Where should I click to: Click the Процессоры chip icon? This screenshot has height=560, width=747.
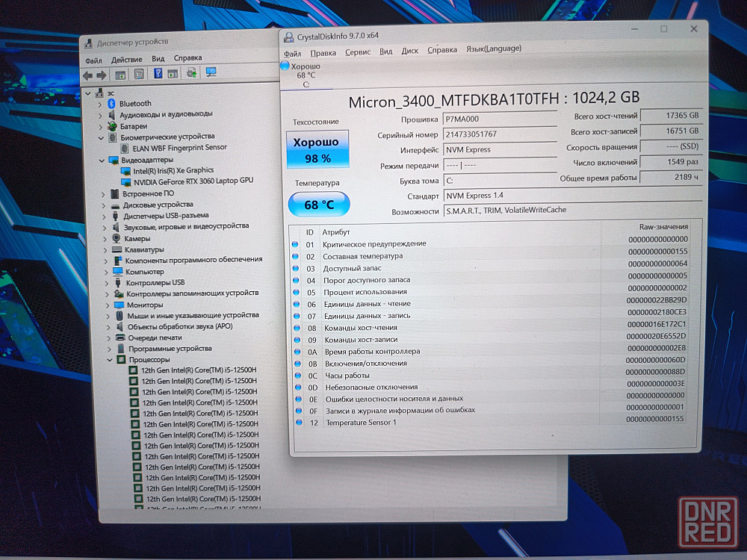pos(122,359)
